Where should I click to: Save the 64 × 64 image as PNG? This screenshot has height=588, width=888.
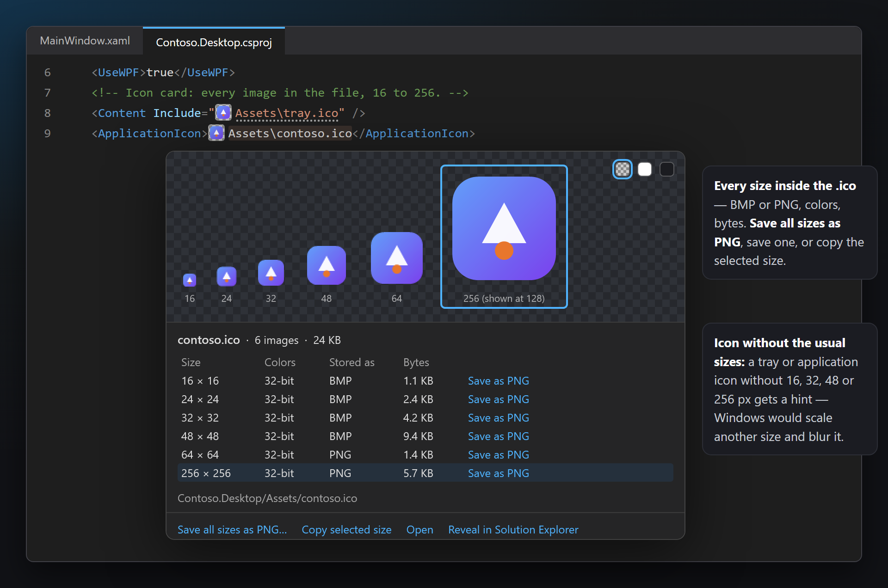pos(498,455)
